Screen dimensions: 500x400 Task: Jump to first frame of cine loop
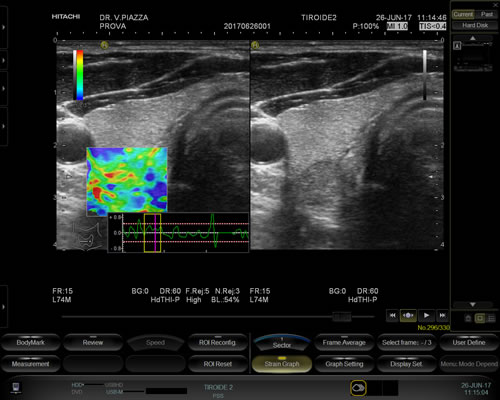(392, 315)
